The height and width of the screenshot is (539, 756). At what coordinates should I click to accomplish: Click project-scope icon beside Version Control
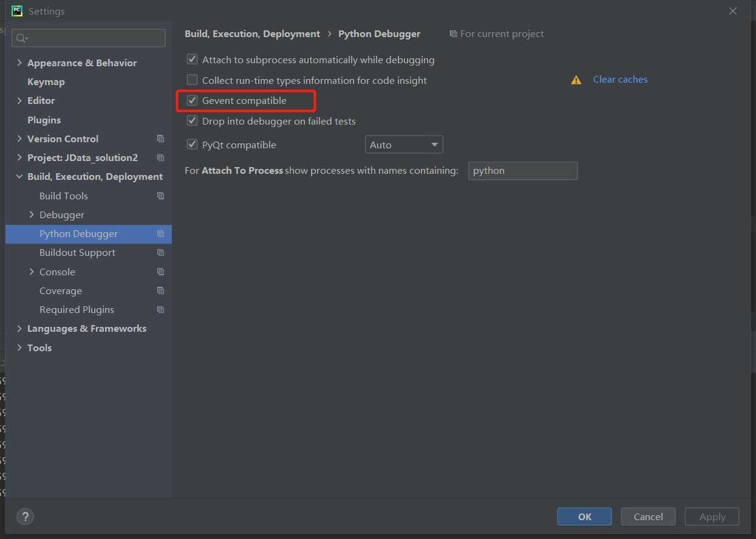click(160, 139)
